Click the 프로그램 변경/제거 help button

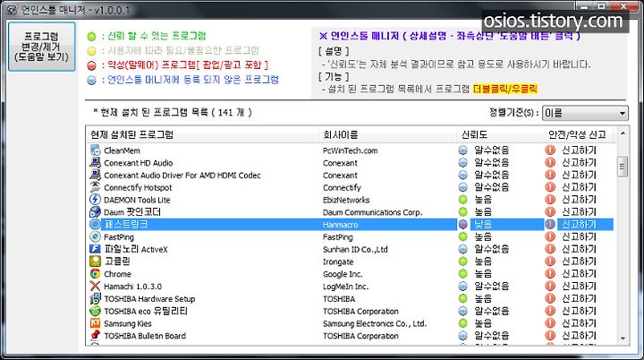tap(41, 47)
